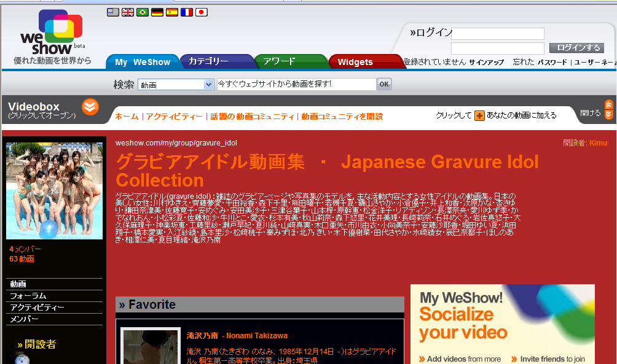Image resolution: width=617 pixels, height=364 pixels.
Task: Click the Favorite section header
Action: 260,304
